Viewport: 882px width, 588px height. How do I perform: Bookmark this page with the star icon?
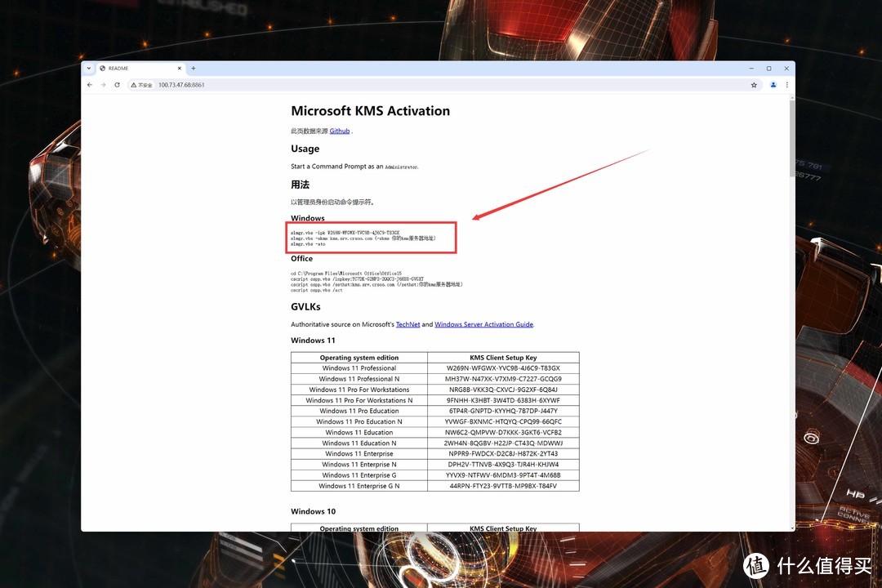754,85
